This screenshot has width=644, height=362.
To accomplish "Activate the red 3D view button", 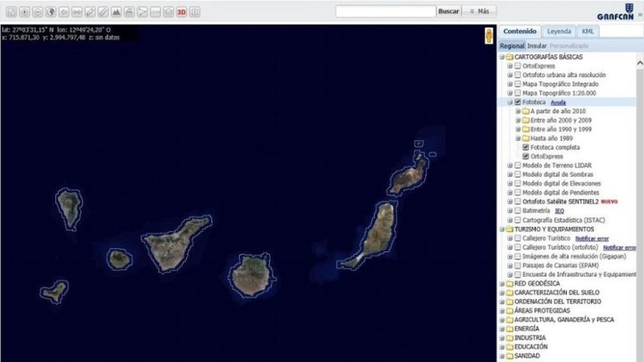I will pos(181,12).
